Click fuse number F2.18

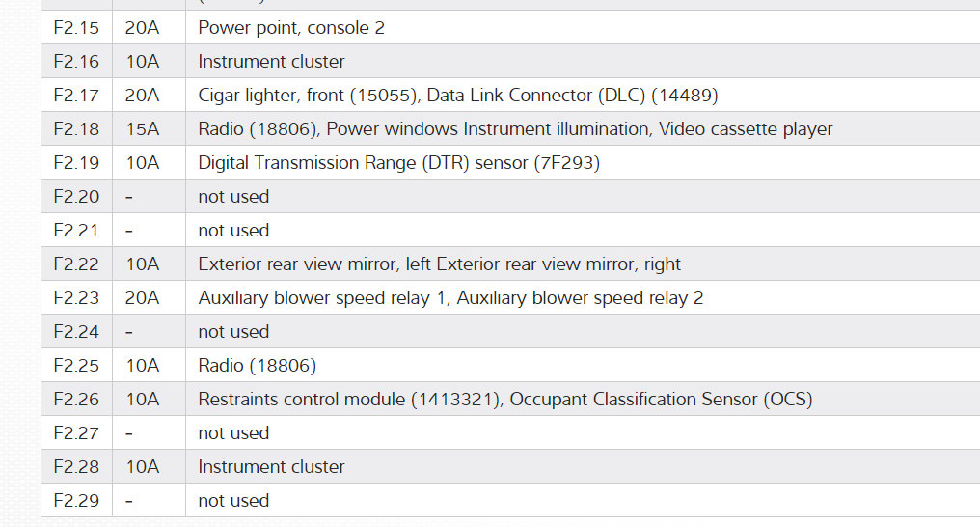tap(76, 129)
